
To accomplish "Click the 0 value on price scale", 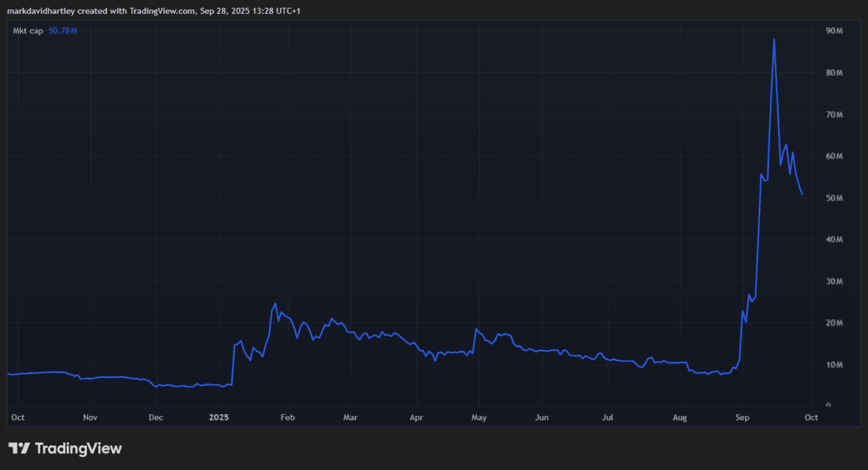I will coord(828,406).
